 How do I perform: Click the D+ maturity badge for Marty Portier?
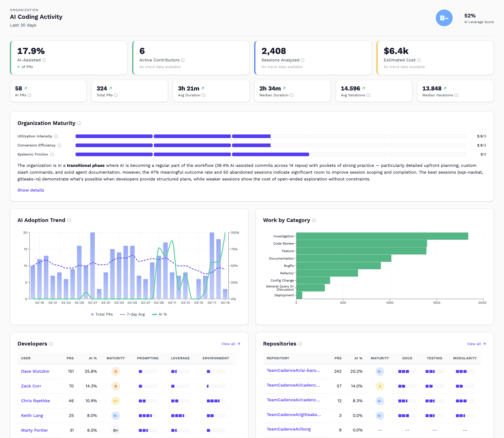116,431
